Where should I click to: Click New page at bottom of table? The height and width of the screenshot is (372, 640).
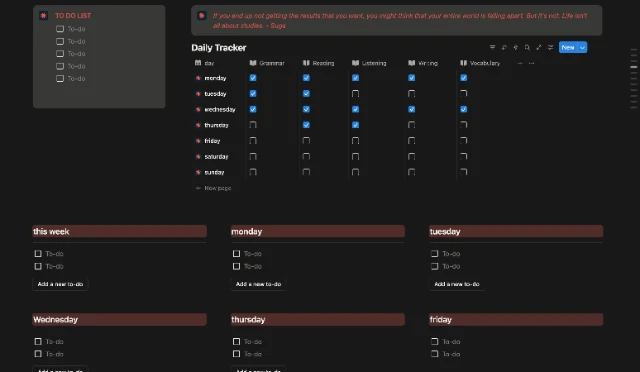[213, 188]
